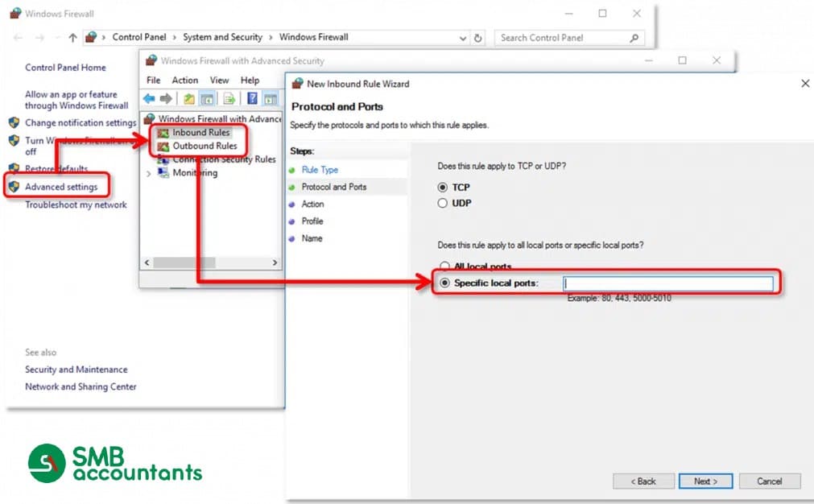Screen dimensions: 814x504
Task: Click the New Inbound Rule Wizard title icon
Action: [x=297, y=84]
